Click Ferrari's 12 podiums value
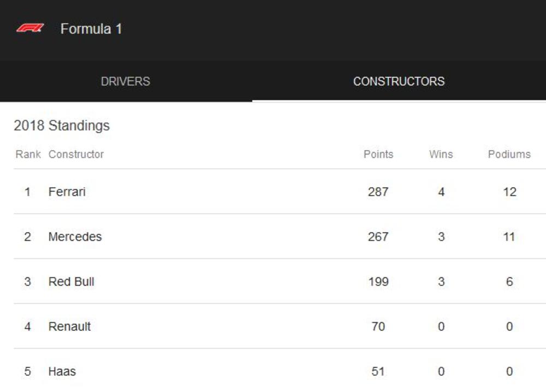This screenshot has height=392, width=546. [509, 192]
